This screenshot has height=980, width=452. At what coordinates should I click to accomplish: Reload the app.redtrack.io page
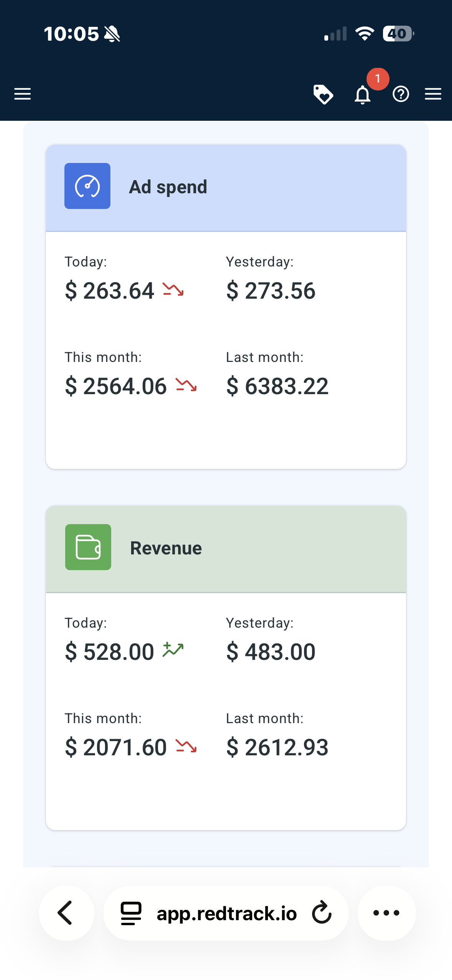pos(321,913)
